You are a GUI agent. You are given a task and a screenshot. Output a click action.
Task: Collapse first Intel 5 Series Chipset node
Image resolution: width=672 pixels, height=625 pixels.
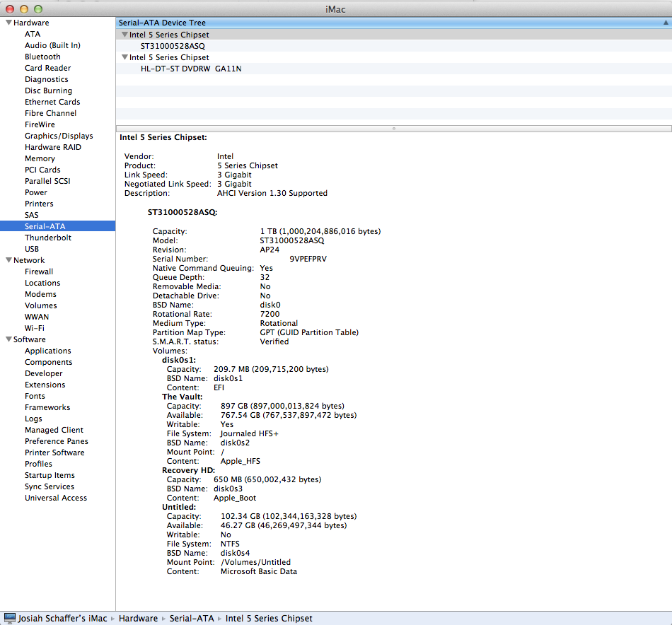124,34
